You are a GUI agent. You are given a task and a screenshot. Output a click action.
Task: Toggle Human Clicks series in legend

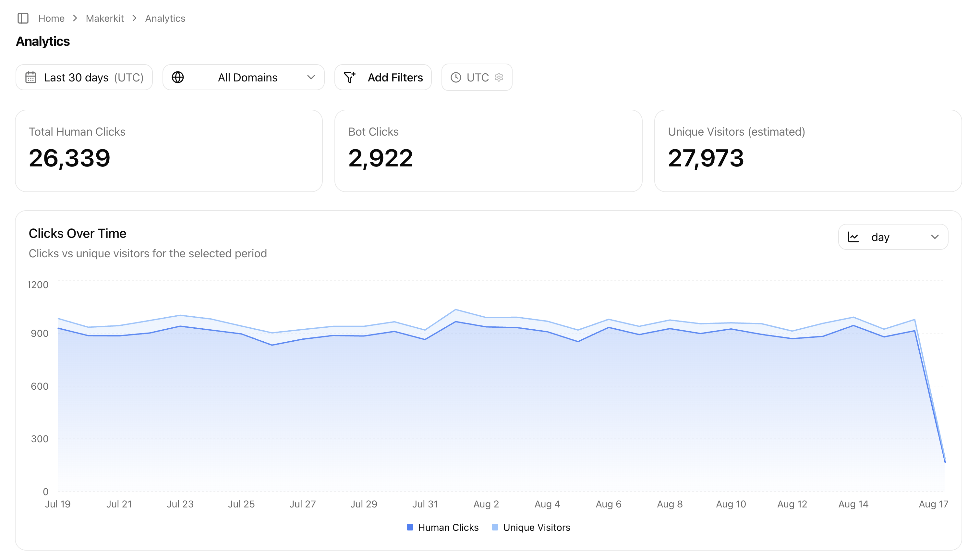442,527
